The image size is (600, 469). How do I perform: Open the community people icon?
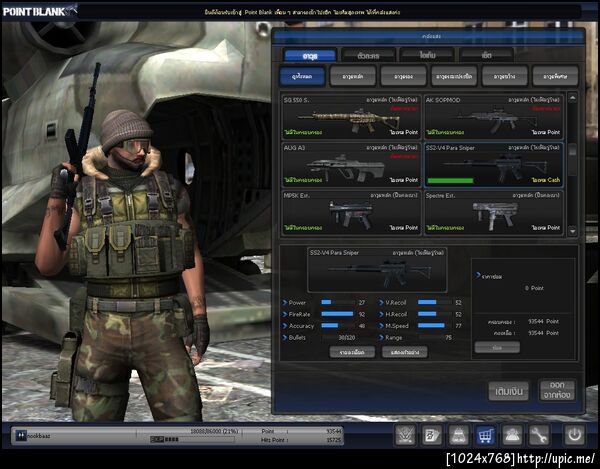point(512,435)
